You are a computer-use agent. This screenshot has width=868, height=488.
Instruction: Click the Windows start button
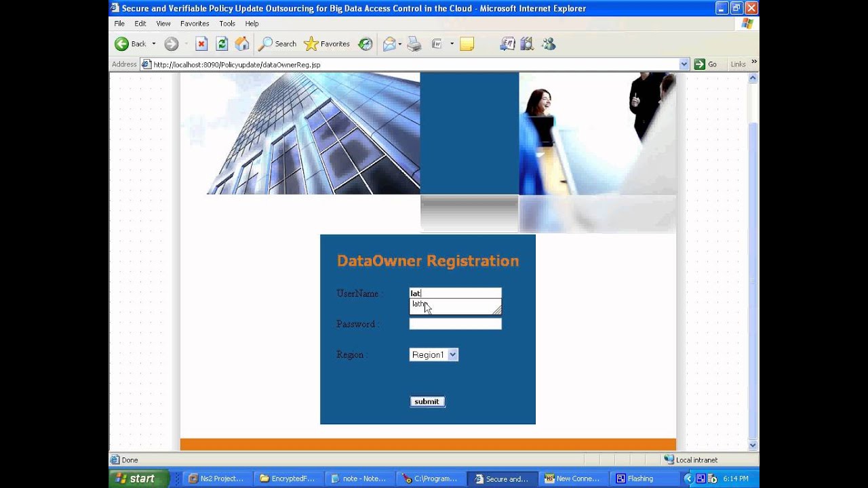138,479
